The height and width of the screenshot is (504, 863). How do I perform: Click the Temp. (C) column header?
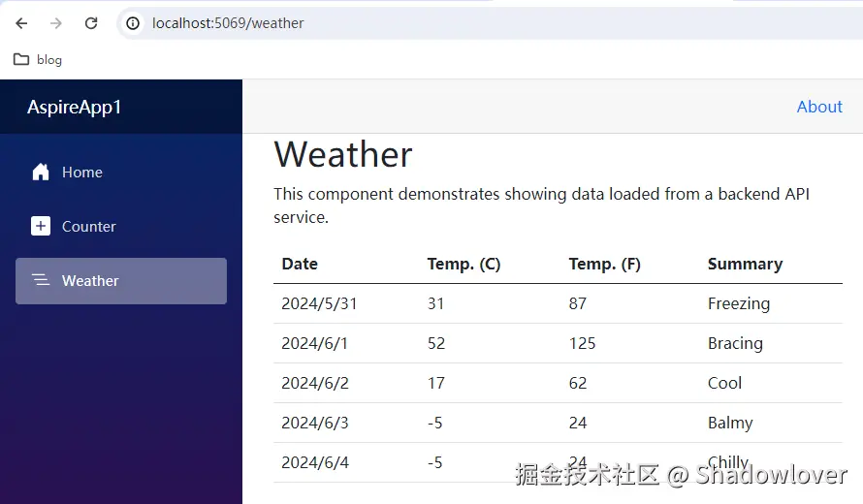pyautogui.click(x=463, y=264)
